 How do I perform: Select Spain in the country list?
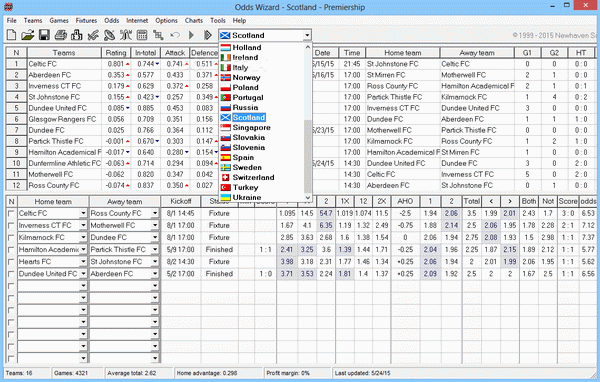(243, 157)
